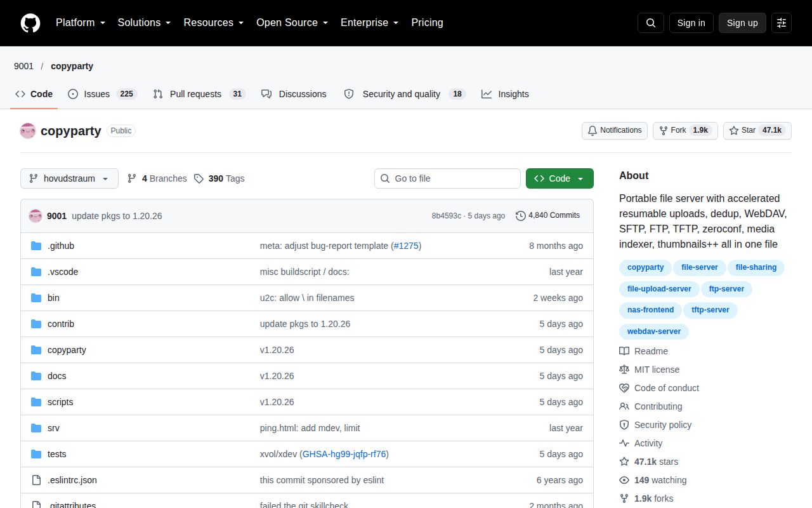Click the 8b4593c commit hash
Image resolution: width=812 pixels, height=508 pixels.
pyautogui.click(x=447, y=216)
